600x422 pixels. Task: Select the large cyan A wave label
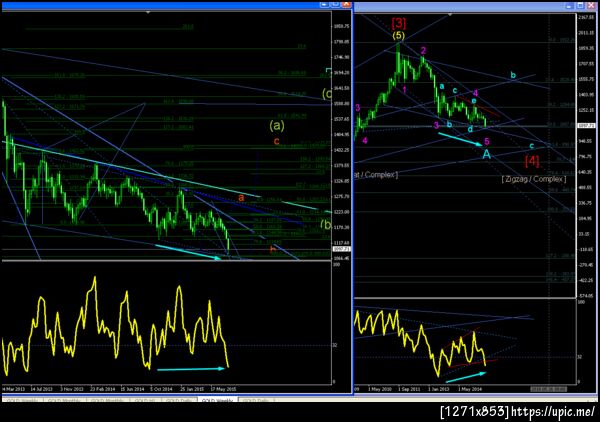pos(486,154)
